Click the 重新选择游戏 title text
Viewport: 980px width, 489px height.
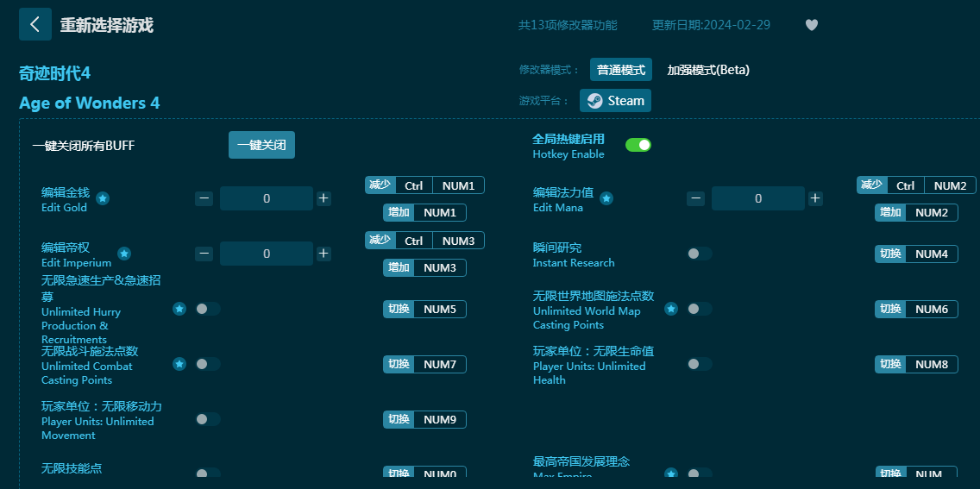[x=107, y=25]
